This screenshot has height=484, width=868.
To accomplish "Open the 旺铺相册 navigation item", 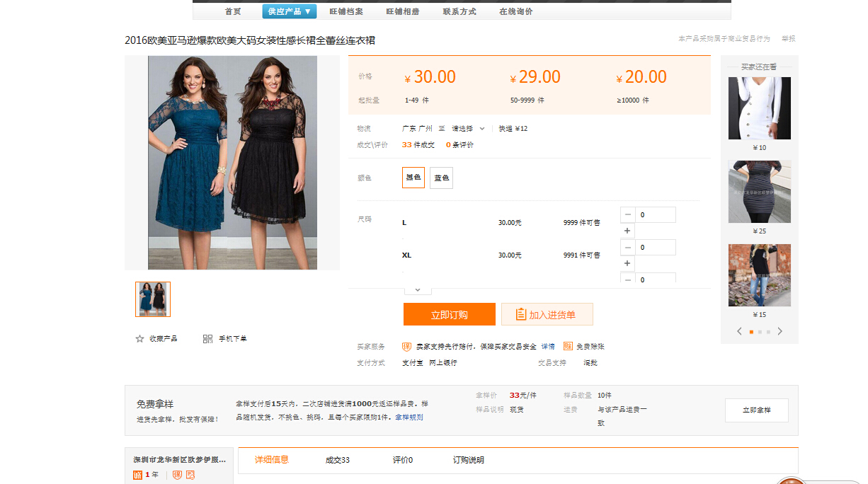I will pyautogui.click(x=402, y=11).
